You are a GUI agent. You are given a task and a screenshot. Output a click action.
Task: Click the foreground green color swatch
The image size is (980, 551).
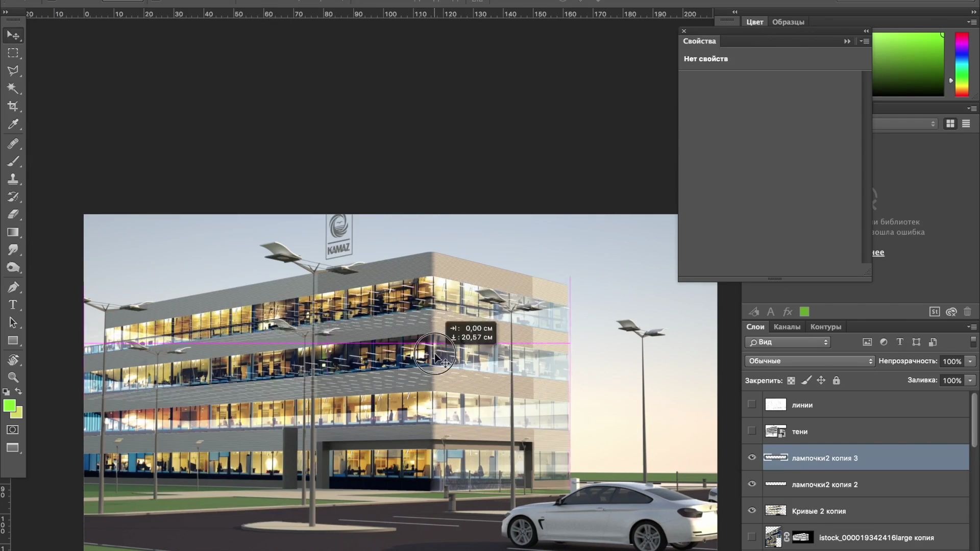click(x=9, y=406)
